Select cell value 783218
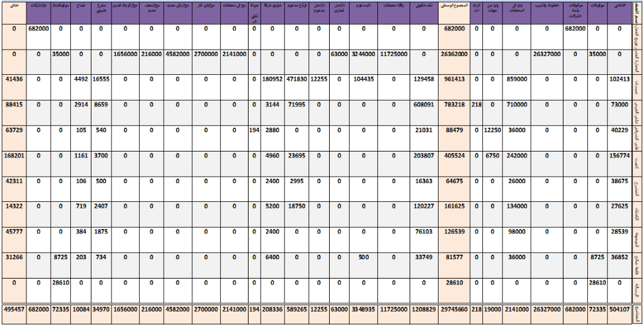Image resolution: width=644 pixels, height=325 pixels. 454,112
